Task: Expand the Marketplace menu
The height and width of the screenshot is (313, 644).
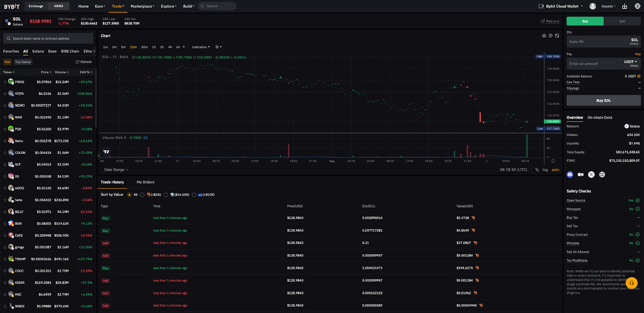Action: tap(142, 6)
